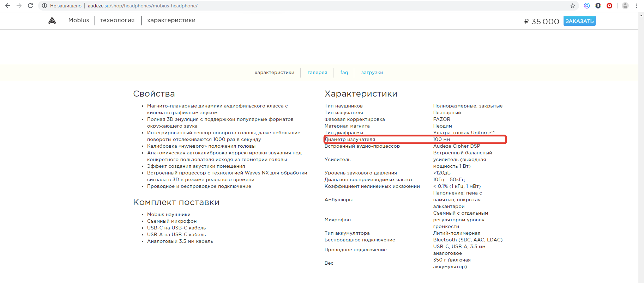Viewport: 644px width, 283px height.
Task: Click the forward navigation arrow
Action: click(x=19, y=6)
